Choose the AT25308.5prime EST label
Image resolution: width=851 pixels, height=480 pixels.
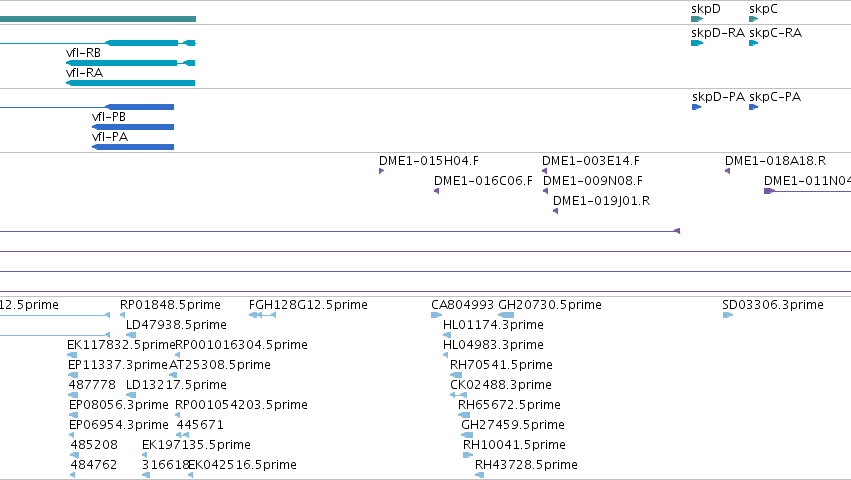[x=220, y=365]
